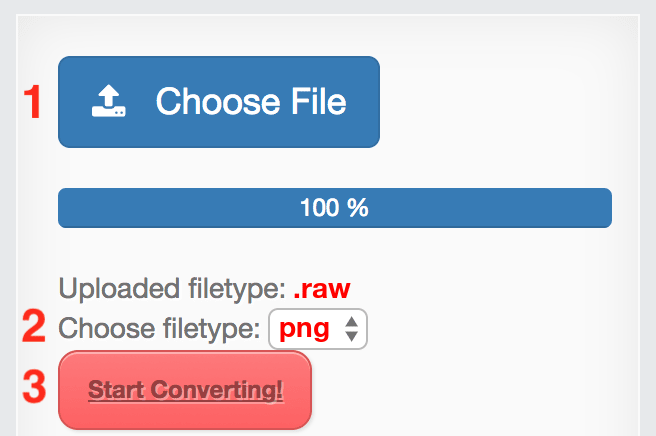
Task: Click the upload tray icon
Action: (108, 101)
